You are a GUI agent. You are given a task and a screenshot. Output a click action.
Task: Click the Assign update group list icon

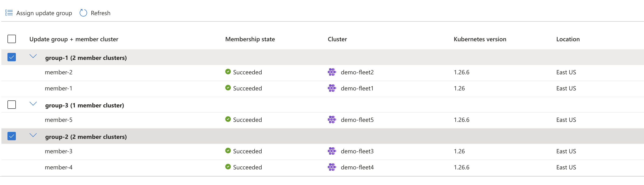9,13
